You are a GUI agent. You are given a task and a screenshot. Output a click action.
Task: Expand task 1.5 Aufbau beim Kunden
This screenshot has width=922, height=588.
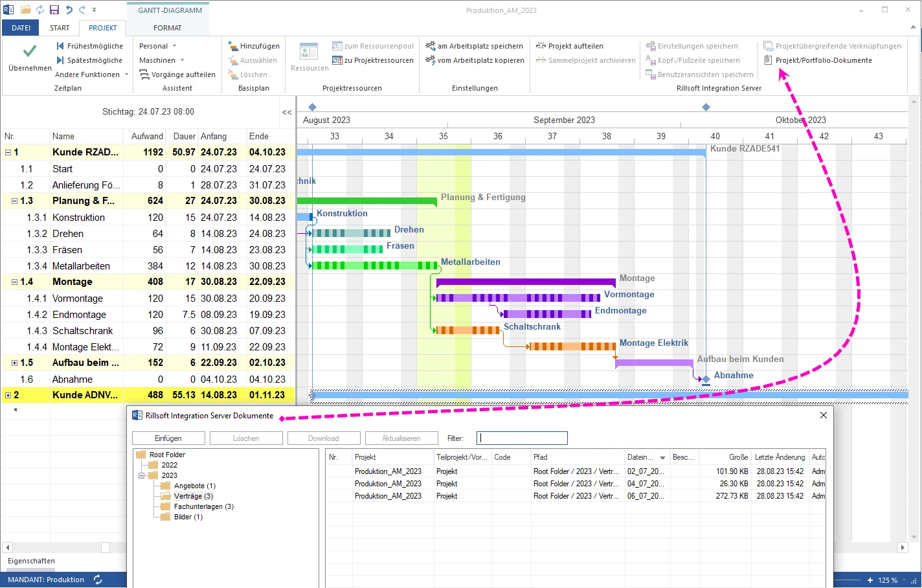point(14,363)
